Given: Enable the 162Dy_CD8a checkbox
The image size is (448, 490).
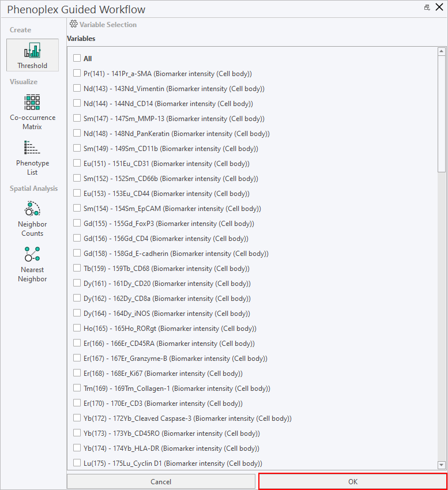Looking at the screenshot, I should pos(77,298).
